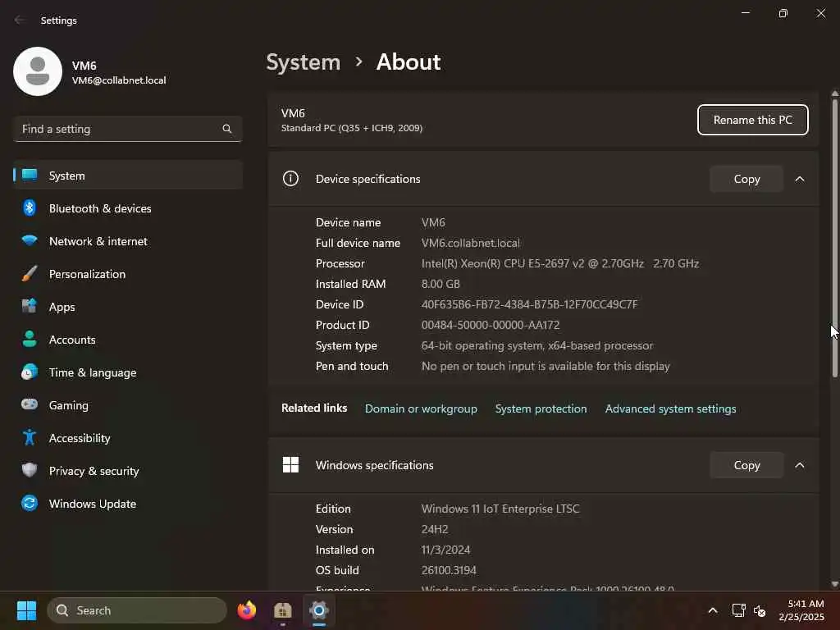Click the search magnifier in Find a setting
The height and width of the screenshot is (630, 840).
click(227, 129)
